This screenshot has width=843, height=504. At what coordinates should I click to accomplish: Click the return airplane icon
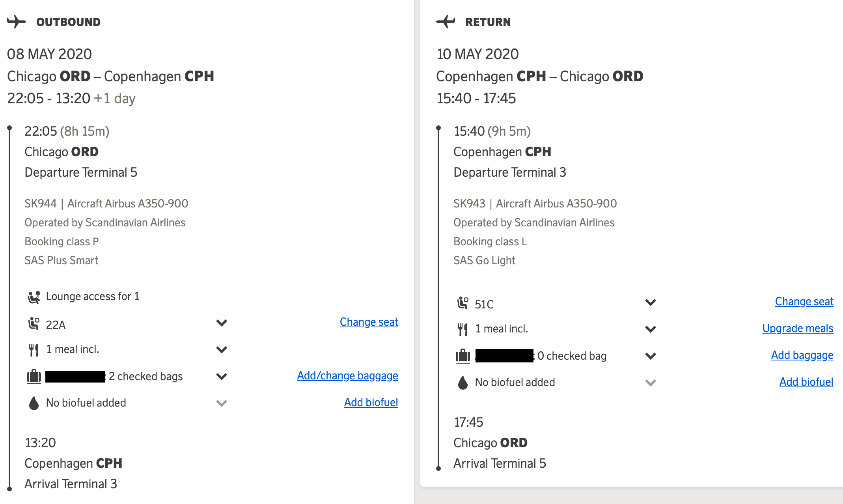pyautogui.click(x=446, y=22)
